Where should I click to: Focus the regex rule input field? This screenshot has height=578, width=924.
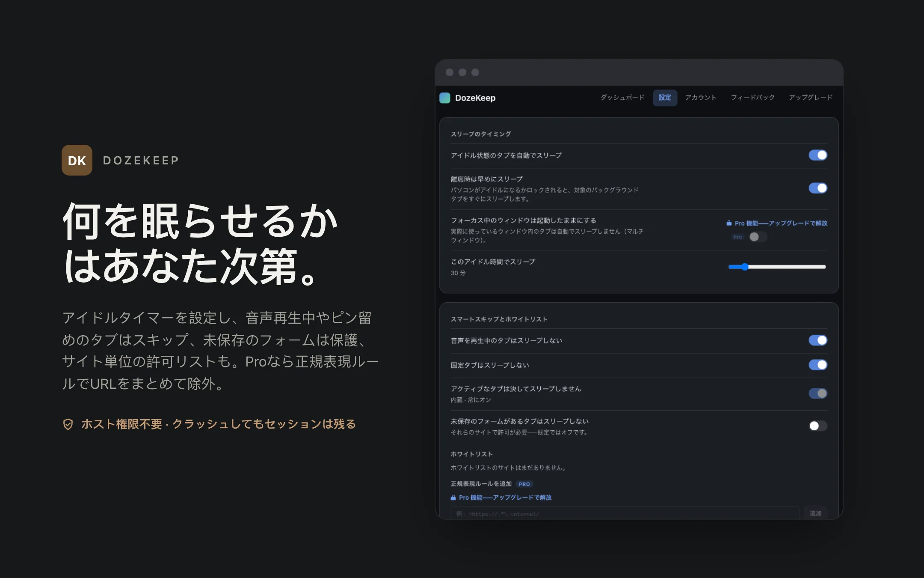(x=625, y=513)
